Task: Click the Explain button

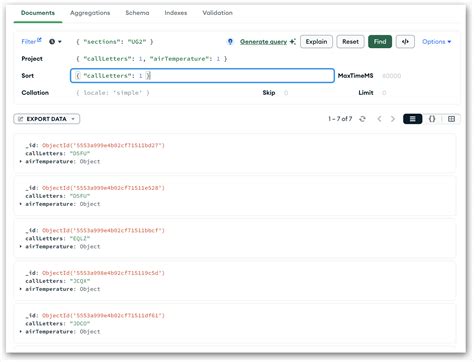Action: click(316, 42)
